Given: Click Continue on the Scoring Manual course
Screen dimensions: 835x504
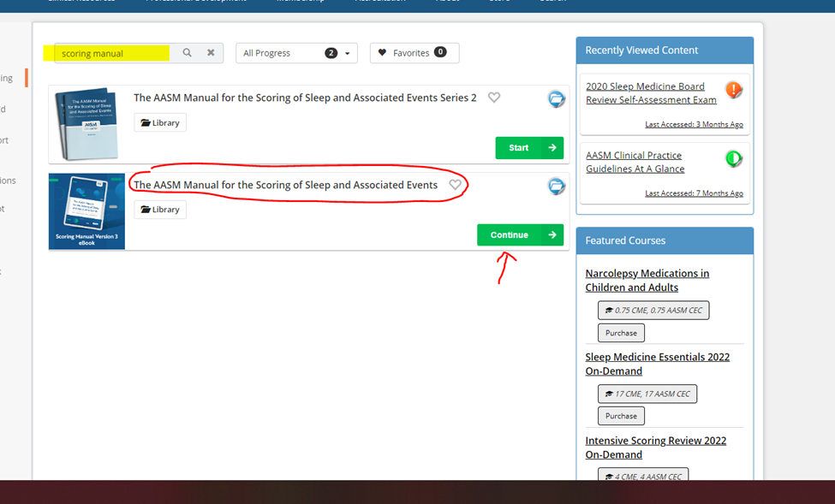Looking at the screenshot, I should (x=520, y=234).
